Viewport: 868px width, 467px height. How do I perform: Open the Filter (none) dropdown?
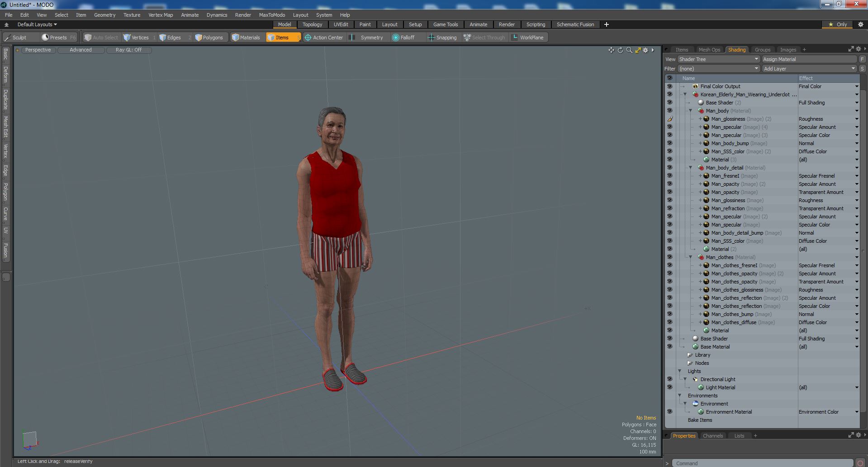(718, 69)
